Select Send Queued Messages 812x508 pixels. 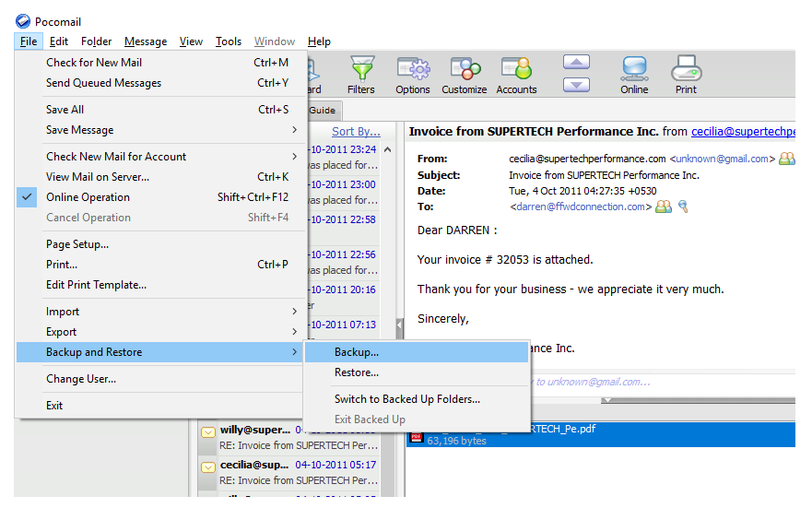[x=161, y=83]
